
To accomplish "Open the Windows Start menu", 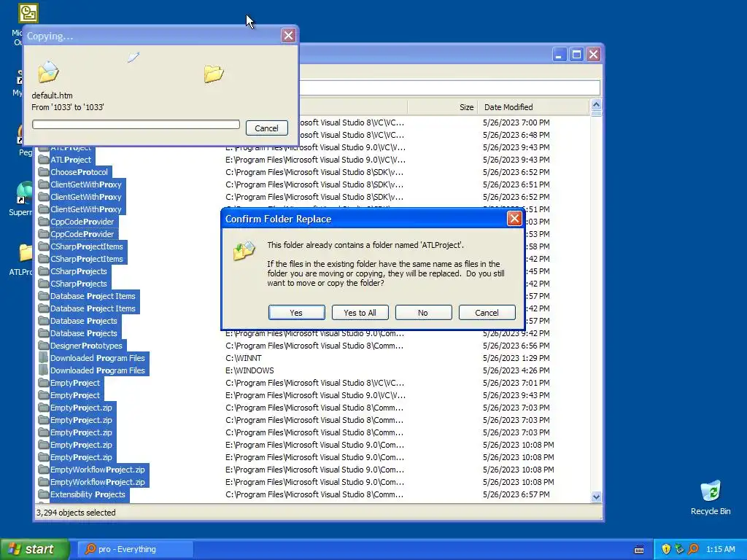I will point(34,549).
